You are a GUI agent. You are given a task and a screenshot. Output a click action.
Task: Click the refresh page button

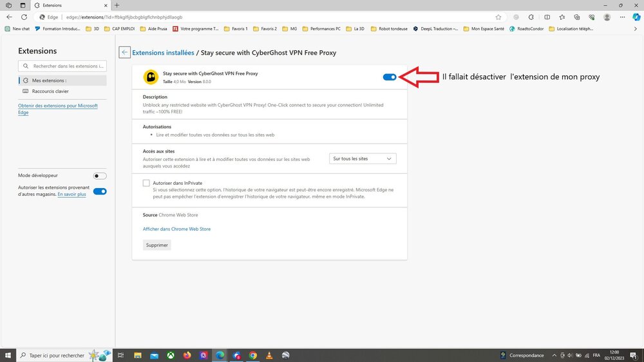[24, 17]
